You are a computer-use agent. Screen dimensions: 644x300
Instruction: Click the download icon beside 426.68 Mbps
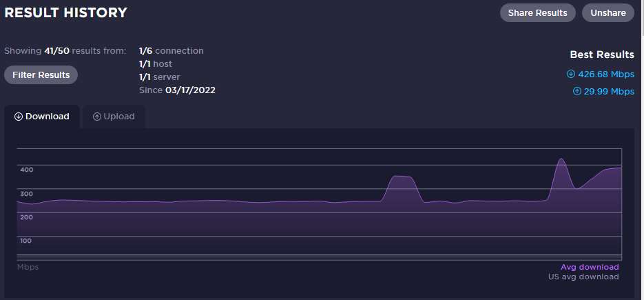pyautogui.click(x=570, y=74)
